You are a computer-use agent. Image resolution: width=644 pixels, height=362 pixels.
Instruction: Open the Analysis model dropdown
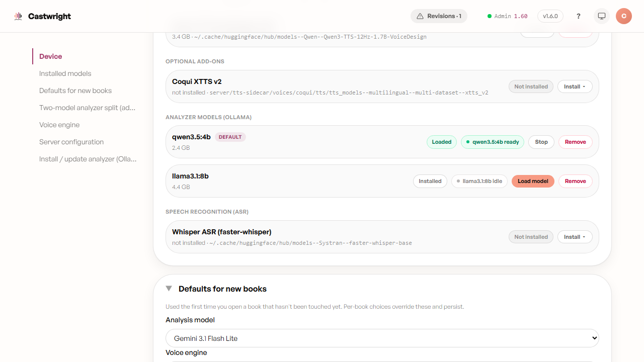(x=382, y=338)
